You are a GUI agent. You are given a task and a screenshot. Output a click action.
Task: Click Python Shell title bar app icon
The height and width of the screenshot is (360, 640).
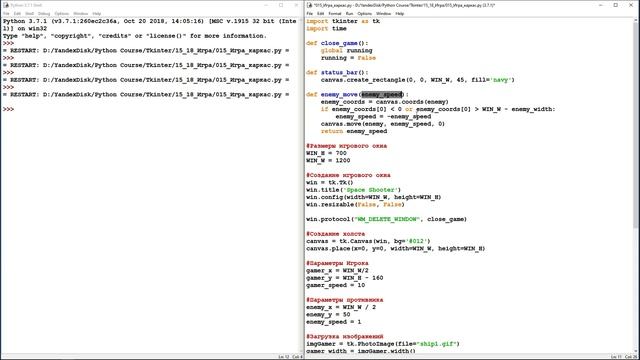pos(6,5)
